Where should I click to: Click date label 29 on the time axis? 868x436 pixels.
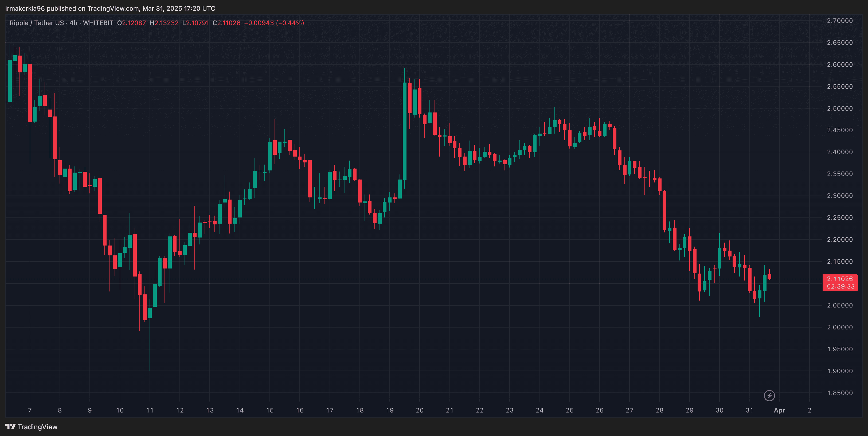click(690, 410)
